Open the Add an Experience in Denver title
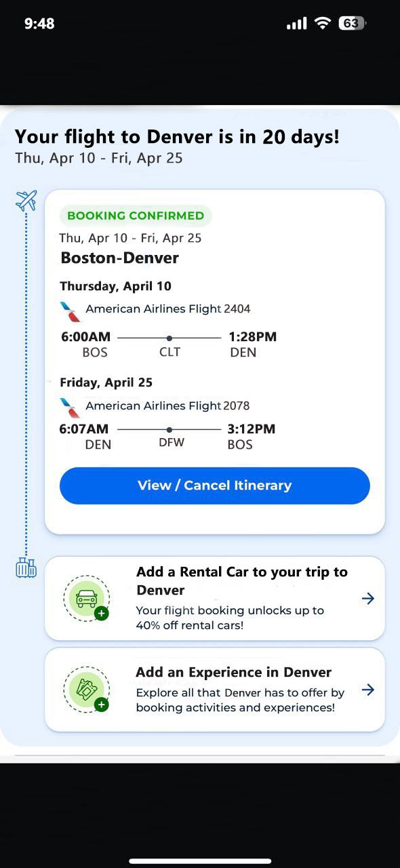The height and width of the screenshot is (868, 400). coord(234,673)
